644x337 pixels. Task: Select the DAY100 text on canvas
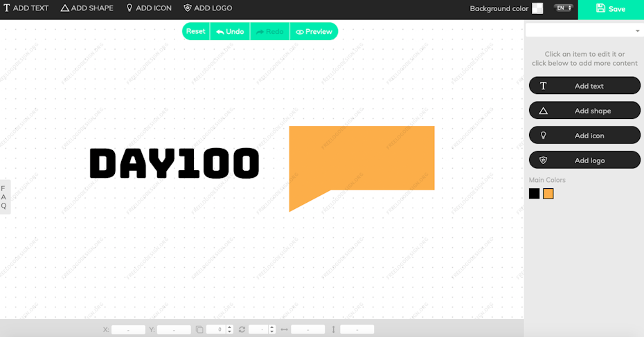[175, 163]
